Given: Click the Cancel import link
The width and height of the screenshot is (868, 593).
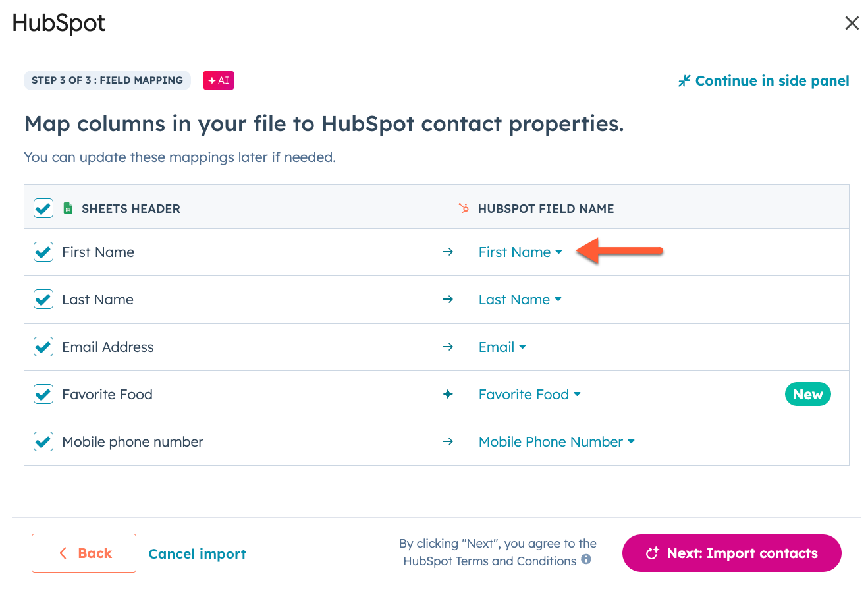Looking at the screenshot, I should [197, 554].
